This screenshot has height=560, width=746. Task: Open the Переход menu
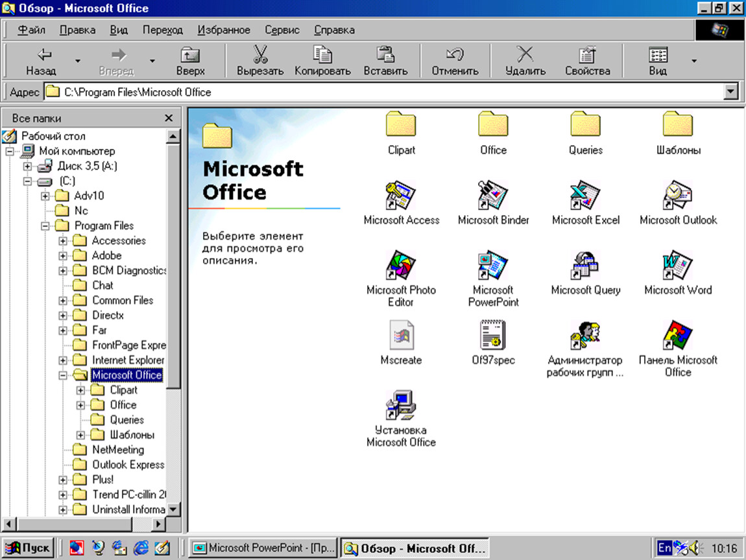click(x=162, y=30)
